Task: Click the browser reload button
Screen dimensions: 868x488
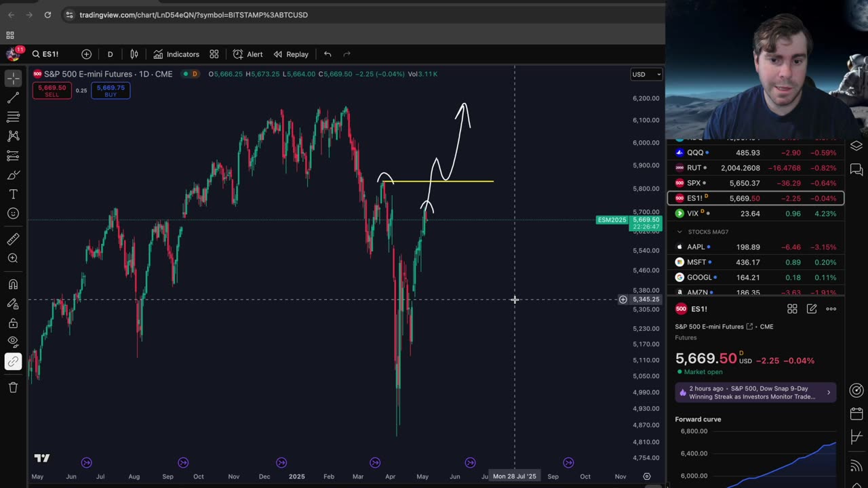Action: click(x=47, y=15)
